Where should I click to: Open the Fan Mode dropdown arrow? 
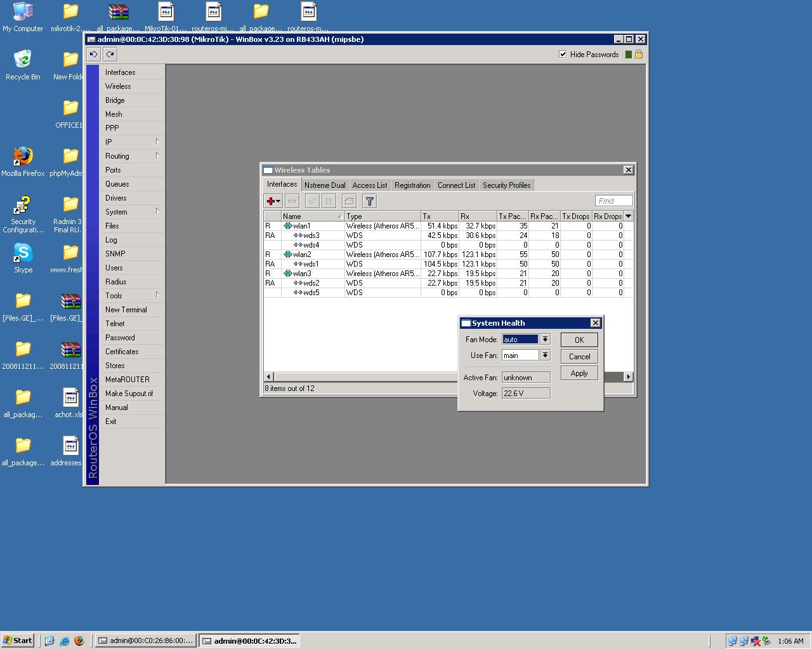[545, 340]
